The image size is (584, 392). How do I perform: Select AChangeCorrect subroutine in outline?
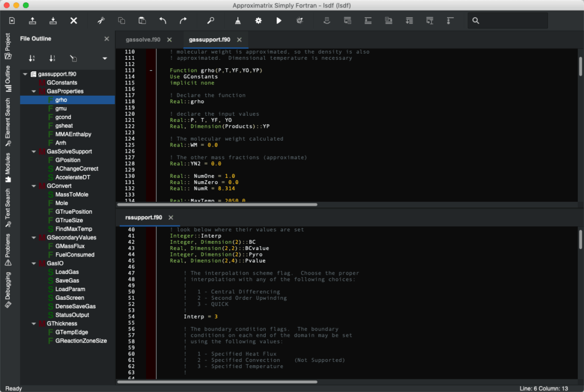tap(77, 169)
